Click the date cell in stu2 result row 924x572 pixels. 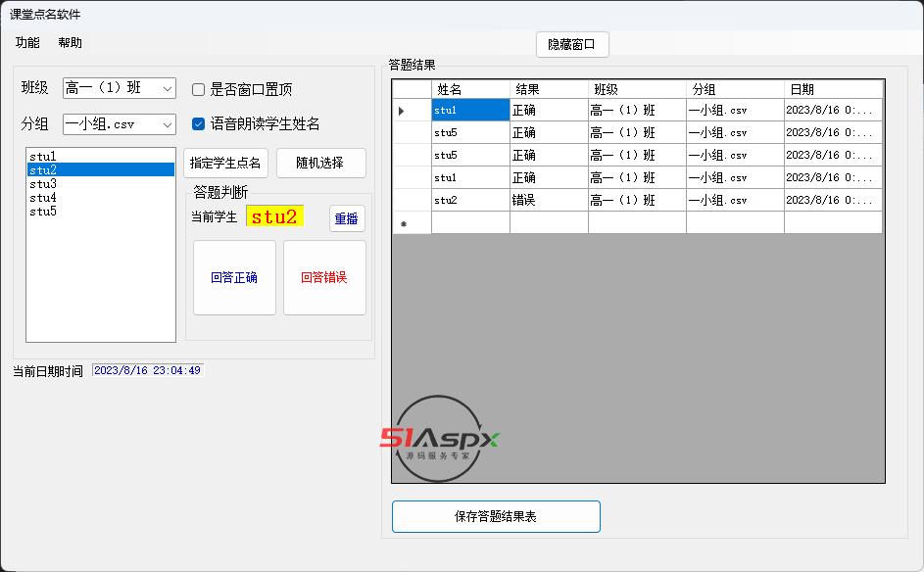pos(833,200)
